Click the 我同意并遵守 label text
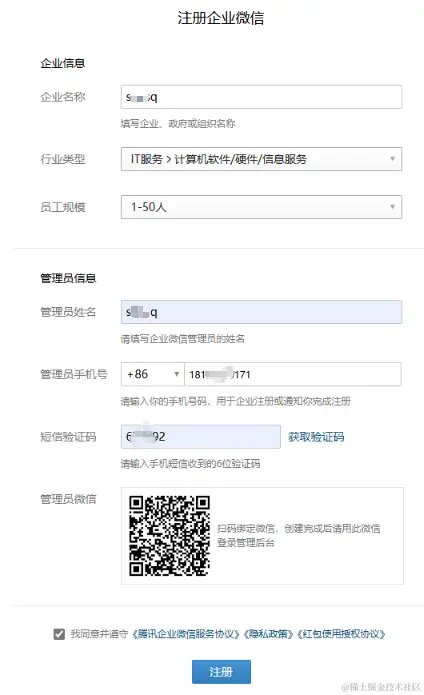The width and height of the screenshot is (424, 695). pyautogui.click(x=99, y=634)
